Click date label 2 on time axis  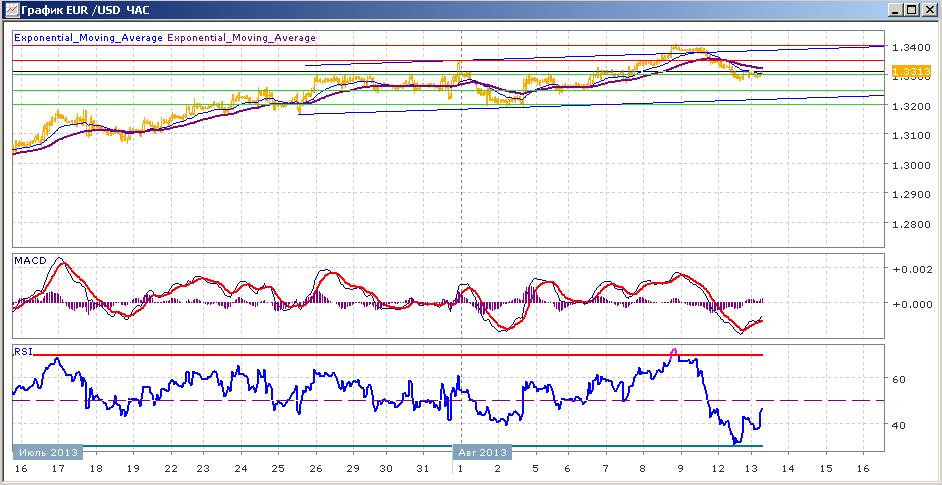point(497,468)
